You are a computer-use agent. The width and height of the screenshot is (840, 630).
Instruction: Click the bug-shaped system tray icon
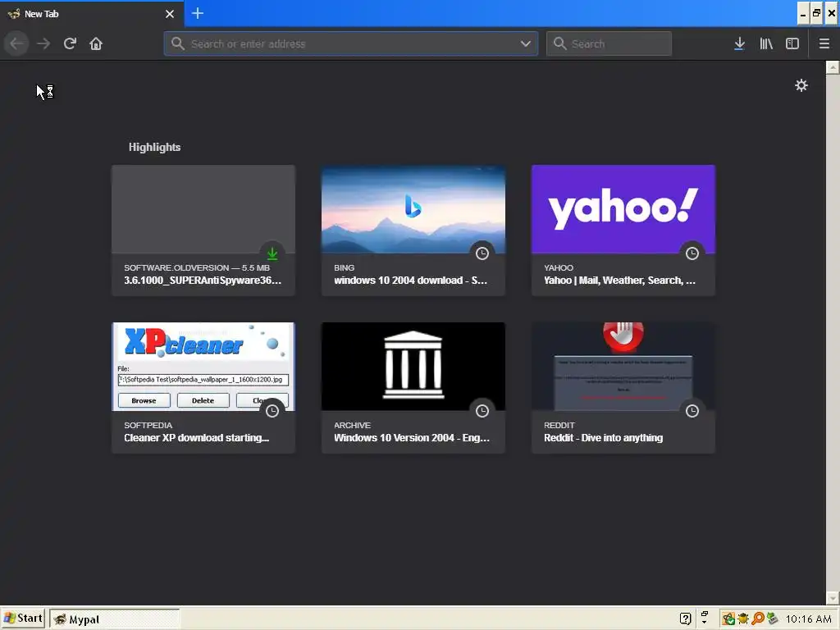click(x=743, y=619)
